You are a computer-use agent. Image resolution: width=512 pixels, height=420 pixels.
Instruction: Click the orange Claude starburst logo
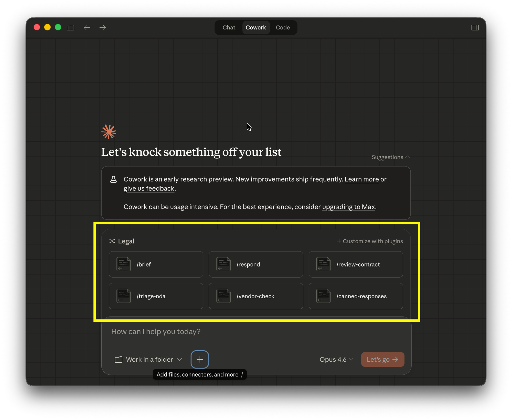(109, 131)
